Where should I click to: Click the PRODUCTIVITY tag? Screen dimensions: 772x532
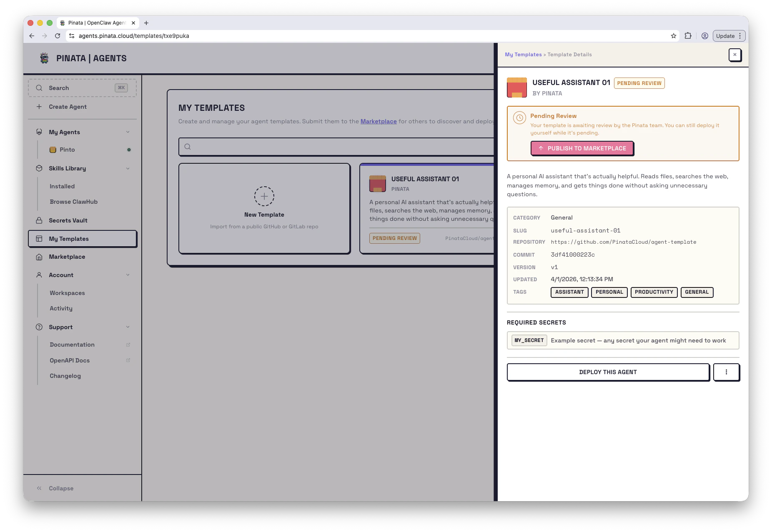click(654, 292)
